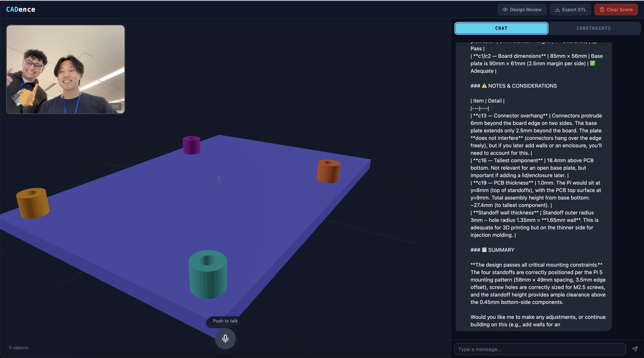Click the download icon on Export STL
Image resolution: width=644 pixels, height=358 pixels.
(x=557, y=10)
